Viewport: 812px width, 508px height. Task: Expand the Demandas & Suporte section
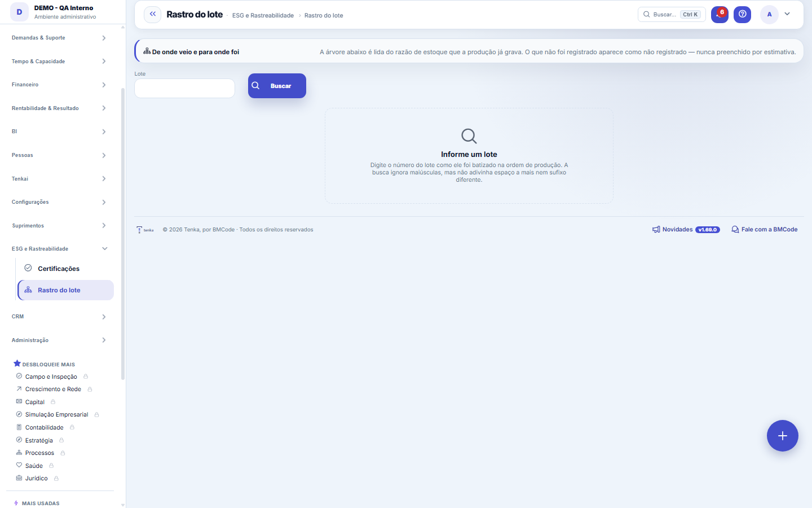(59, 38)
